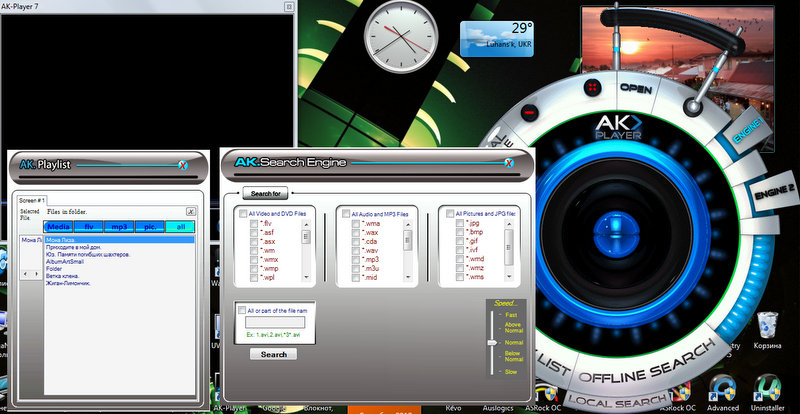Click right arrow of Selected File scrollbar
Image resolution: width=800 pixels, height=414 pixels.
37,274
